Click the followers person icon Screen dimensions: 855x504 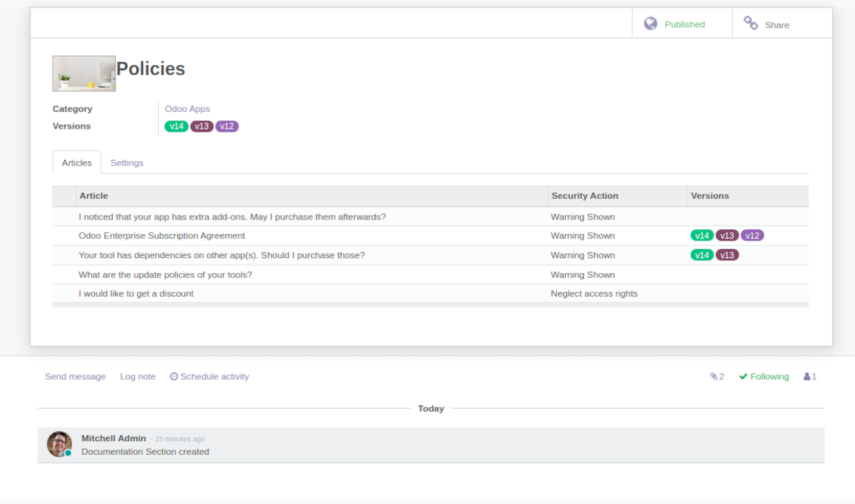pyautogui.click(x=807, y=376)
